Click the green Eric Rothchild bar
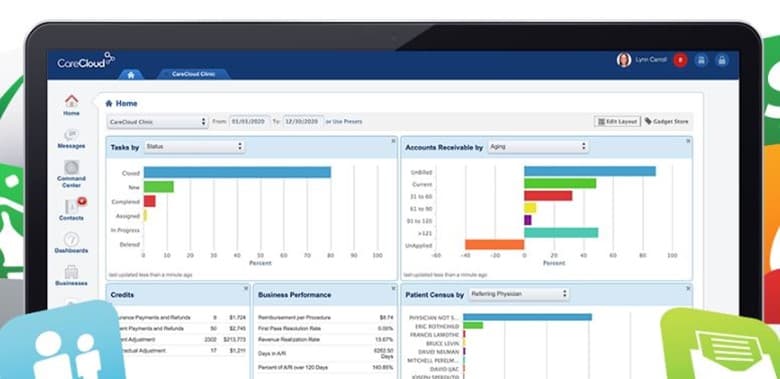Screen dimensions: 780x379 click(x=473, y=325)
